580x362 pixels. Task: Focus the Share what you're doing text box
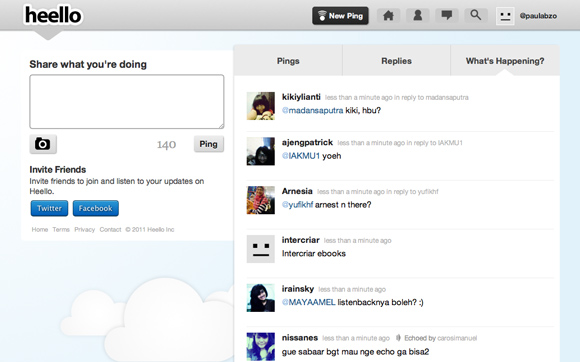coord(127,102)
